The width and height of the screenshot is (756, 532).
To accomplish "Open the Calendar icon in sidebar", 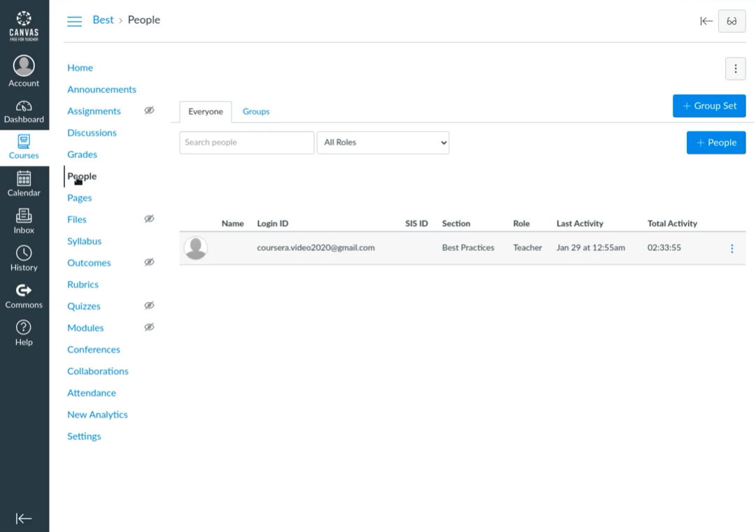I will (24, 179).
